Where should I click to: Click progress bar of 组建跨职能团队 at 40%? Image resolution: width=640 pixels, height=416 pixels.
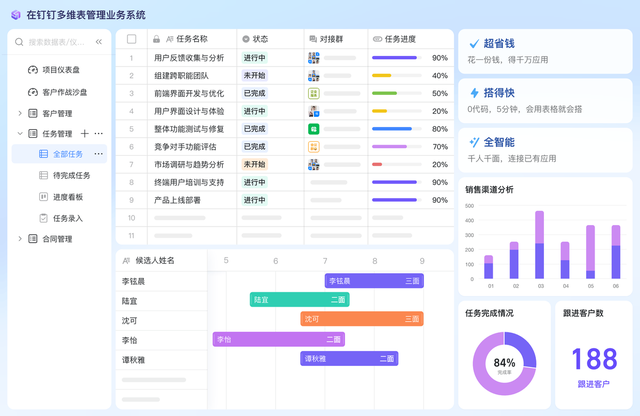pos(397,76)
